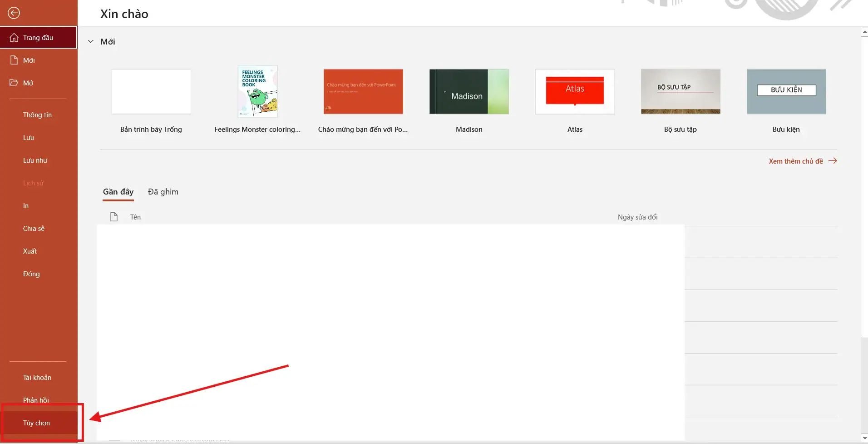
Task: Open the Madison template
Action: pos(469,91)
